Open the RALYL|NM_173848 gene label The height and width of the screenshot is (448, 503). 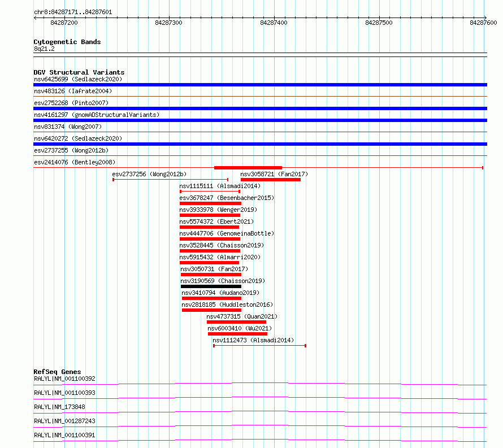(59, 407)
